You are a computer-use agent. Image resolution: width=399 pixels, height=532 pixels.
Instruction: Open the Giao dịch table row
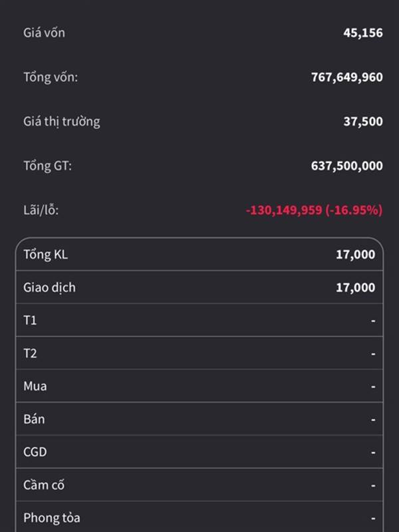199,287
